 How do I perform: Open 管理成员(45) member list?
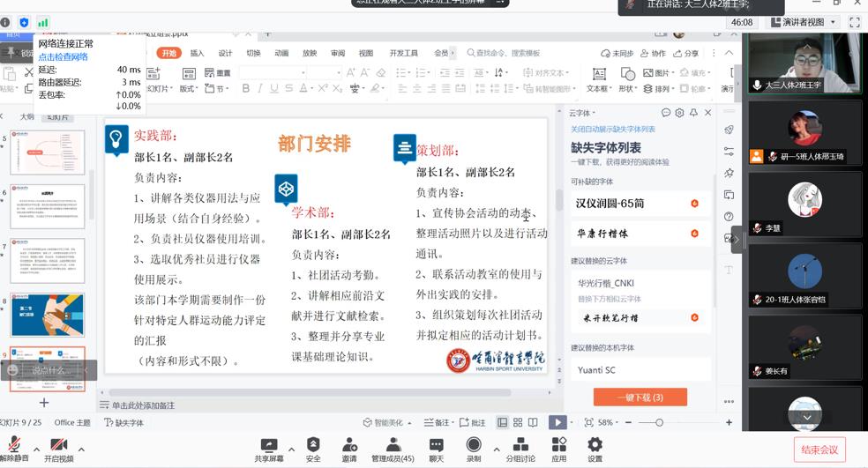point(393,445)
